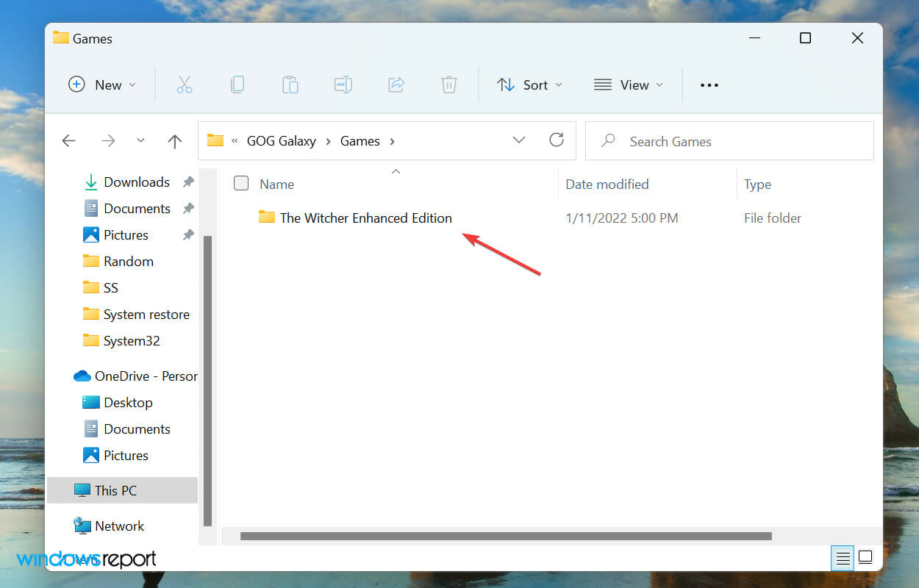Image resolution: width=919 pixels, height=588 pixels.
Task: Toggle the select all checkbox
Action: pos(241,183)
